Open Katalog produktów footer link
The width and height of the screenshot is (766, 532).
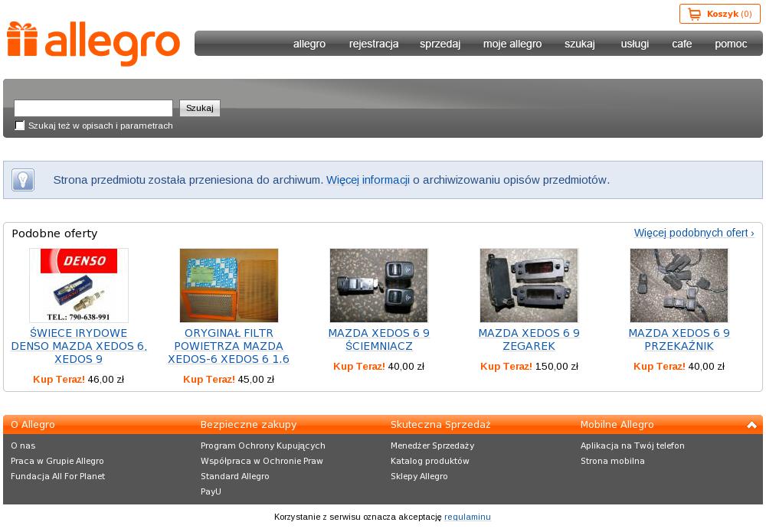click(x=430, y=461)
